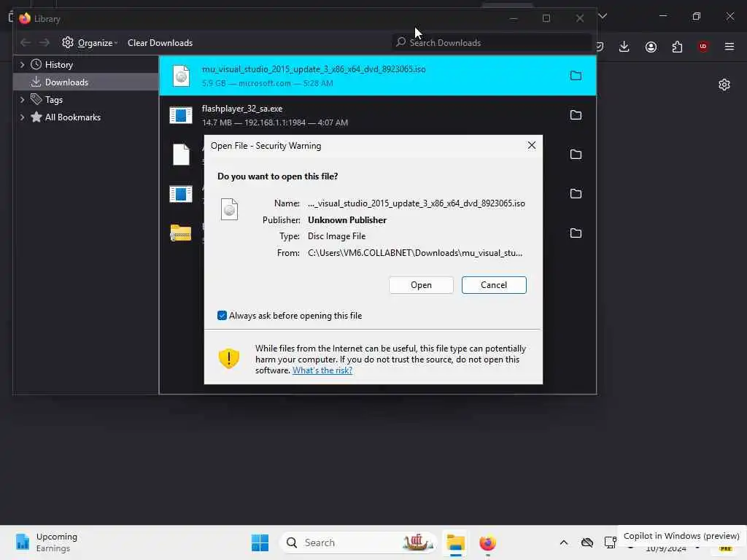Screen dimensions: 747x560
Task: Click the taskbar Search box
Action: 358,542
